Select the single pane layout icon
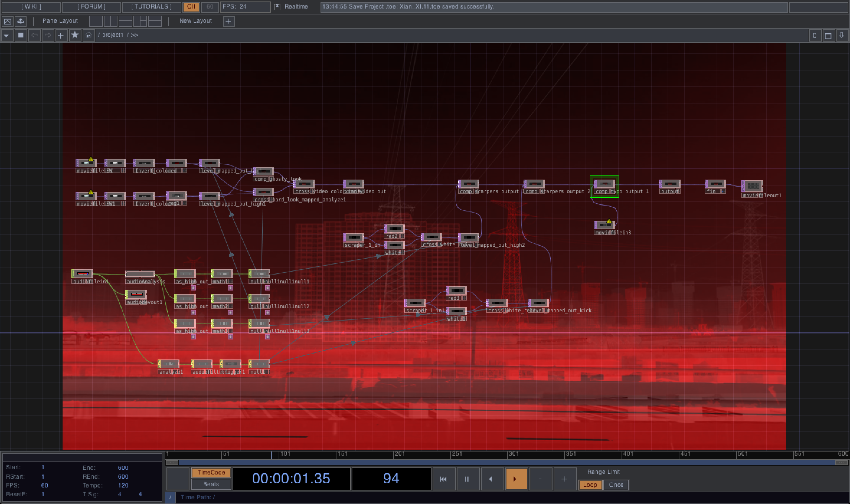This screenshot has width=850, height=504. 96,22
